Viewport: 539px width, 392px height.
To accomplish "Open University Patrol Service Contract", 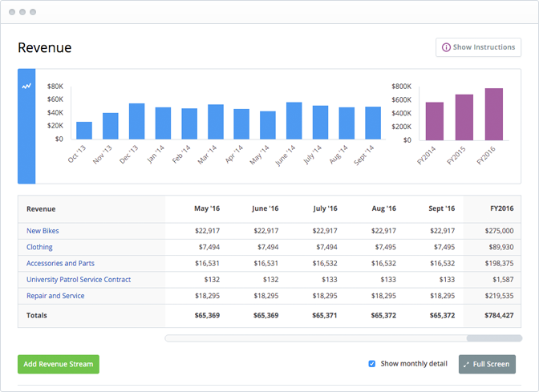I will coord(79,280).
